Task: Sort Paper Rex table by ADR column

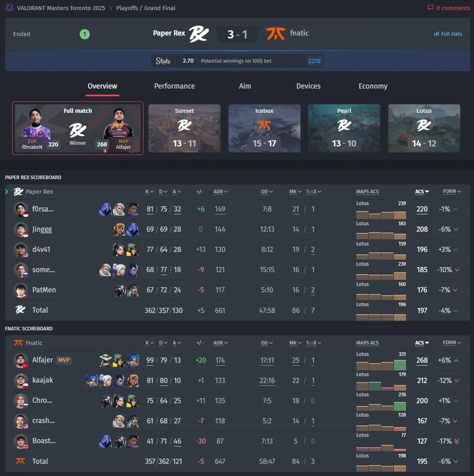Action: point(220,192)
